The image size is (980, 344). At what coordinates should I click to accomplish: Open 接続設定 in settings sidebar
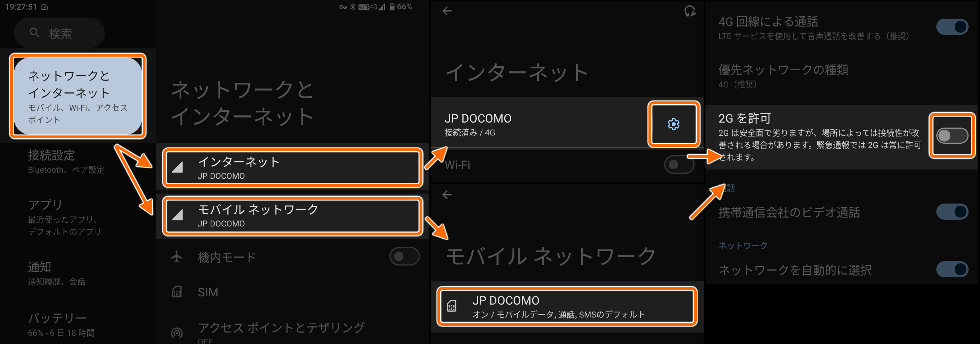pos(66,162)
